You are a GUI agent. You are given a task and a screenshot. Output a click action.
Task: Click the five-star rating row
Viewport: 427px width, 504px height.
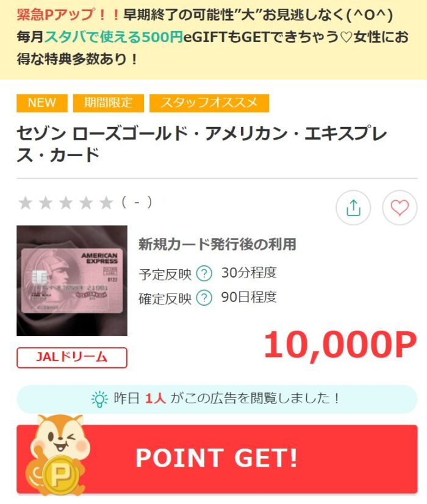pos(85,203)
